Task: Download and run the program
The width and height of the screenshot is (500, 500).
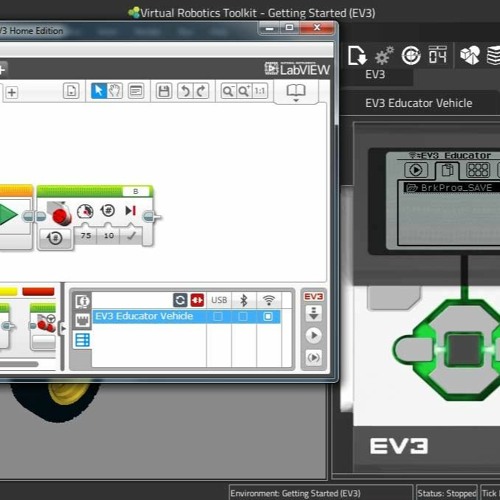Action: [314, 335]
